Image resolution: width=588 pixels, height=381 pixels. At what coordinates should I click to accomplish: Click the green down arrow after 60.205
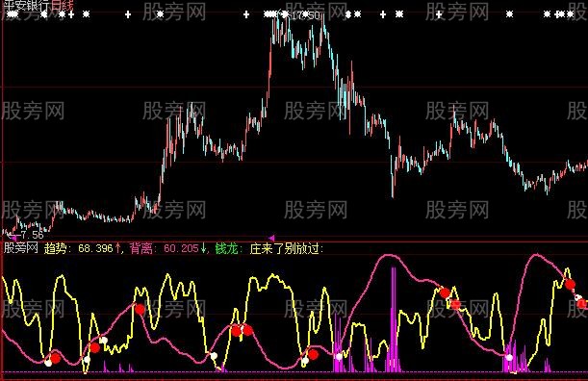coord(203,248)
